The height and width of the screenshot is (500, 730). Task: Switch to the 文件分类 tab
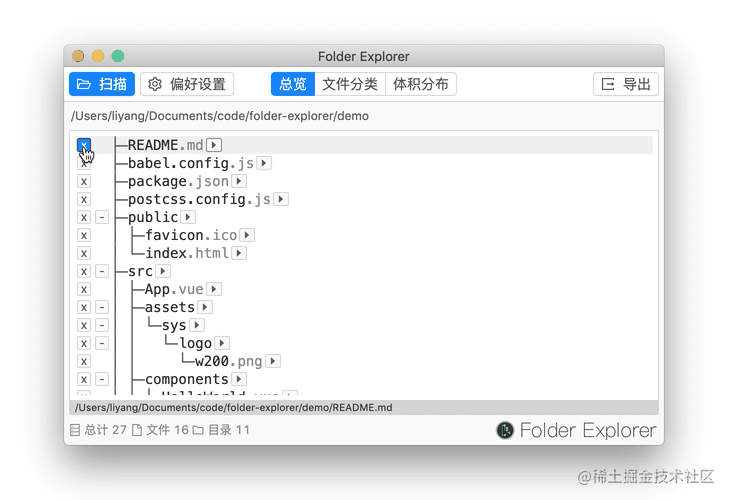[x=350, y=84]
